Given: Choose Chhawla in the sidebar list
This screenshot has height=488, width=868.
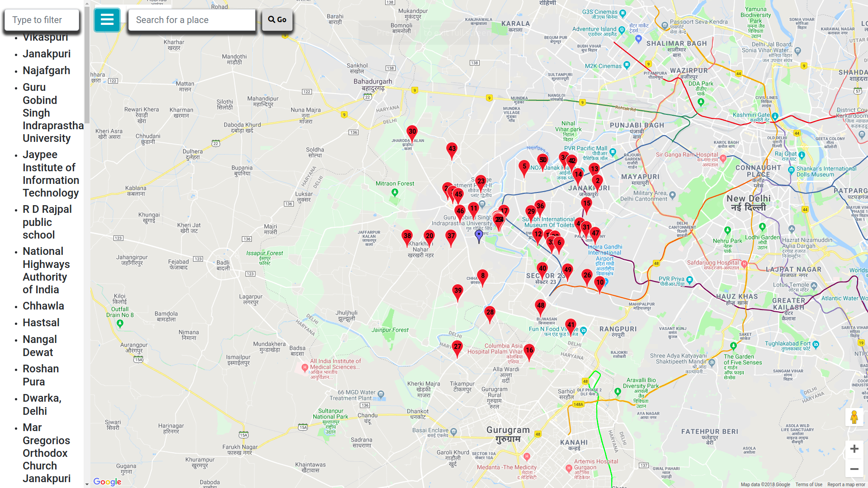Looking at the screenshot, I should [43, 306].
